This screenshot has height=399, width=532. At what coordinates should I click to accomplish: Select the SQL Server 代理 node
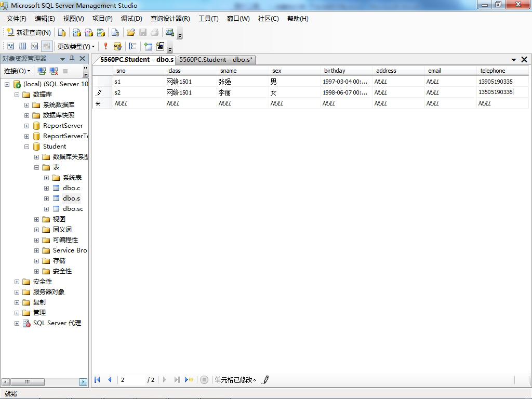57,323
